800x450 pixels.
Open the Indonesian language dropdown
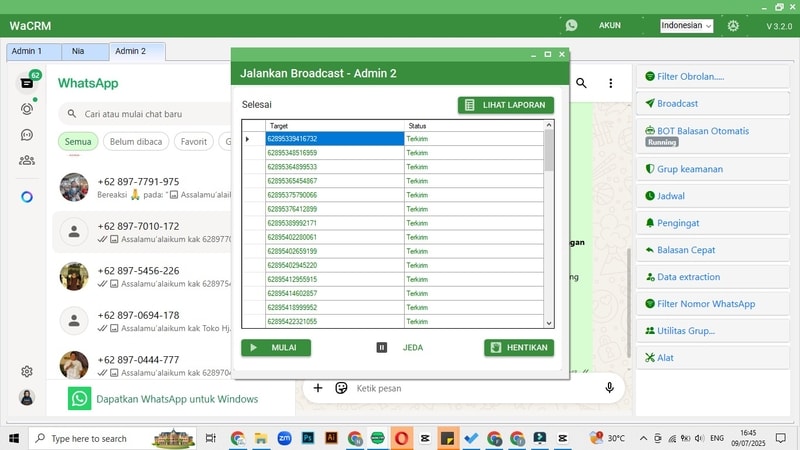686,26
